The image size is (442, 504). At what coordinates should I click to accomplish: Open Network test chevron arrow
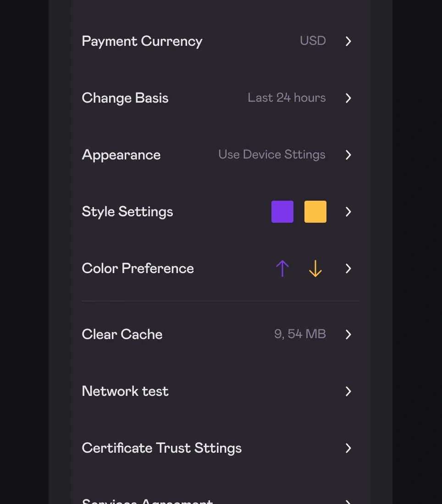[348, 391]
